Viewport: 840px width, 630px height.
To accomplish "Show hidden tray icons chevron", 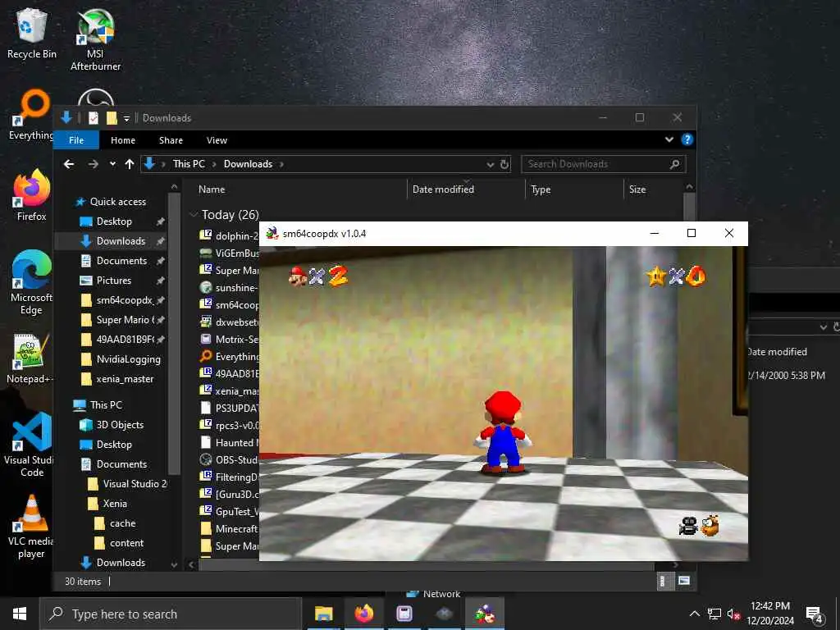I will coord(694,614).
